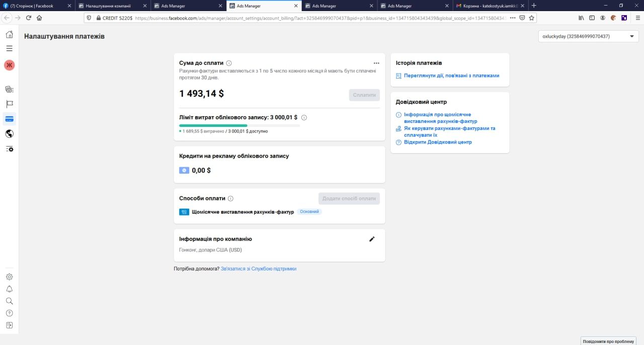
Task: Click Щомісячне виставлення рахунків-фактур payment method text
Action: click(243, 212)
